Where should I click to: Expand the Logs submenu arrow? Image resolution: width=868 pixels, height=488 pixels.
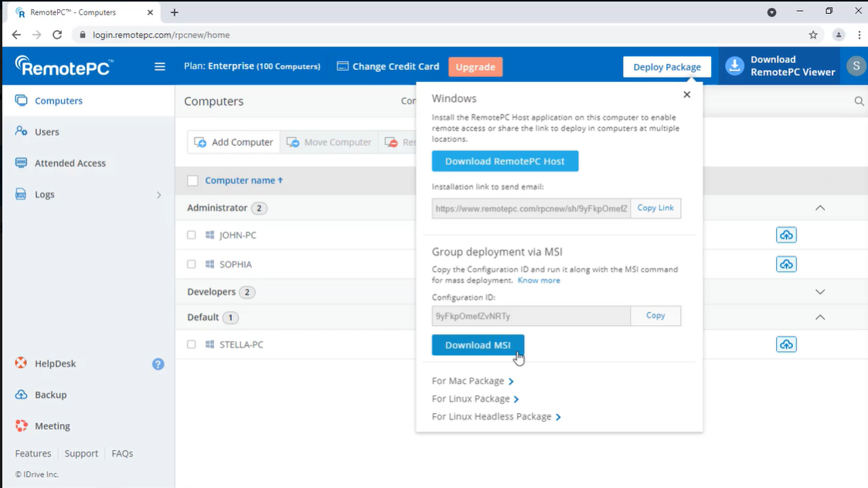(x=159, y=195)
